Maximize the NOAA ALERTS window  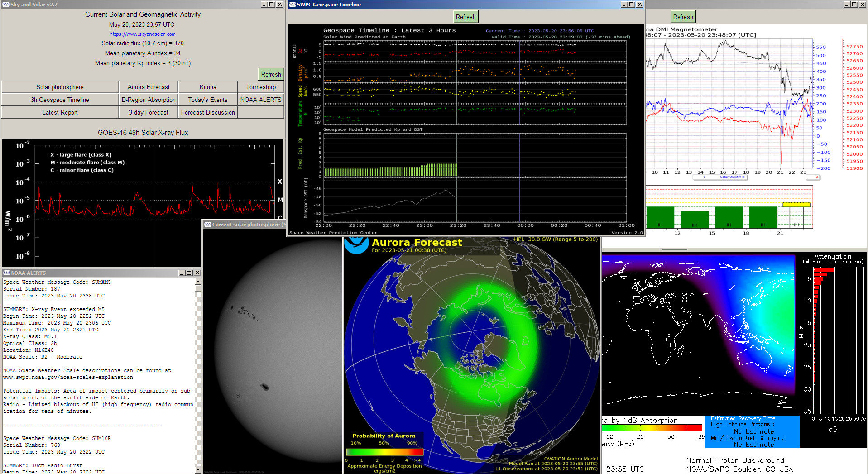189,273
